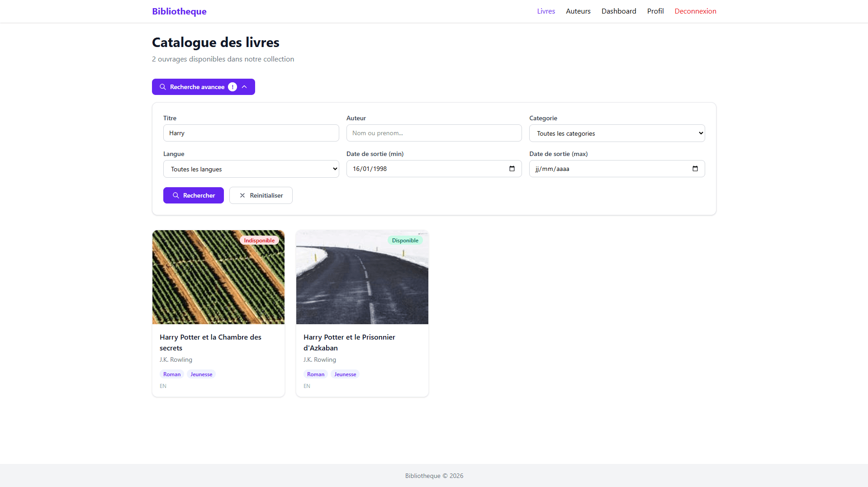This screenshot has width=868, height=487.
Task: Click the Indisponible badge on the first book
Action: [x=259, y=240]
